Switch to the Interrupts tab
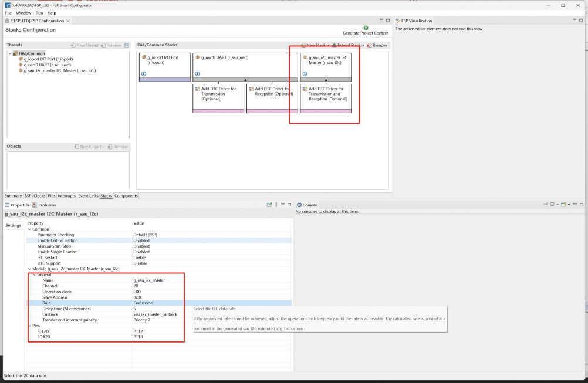This screenshot has height=383, width=588. coord(67,196)
